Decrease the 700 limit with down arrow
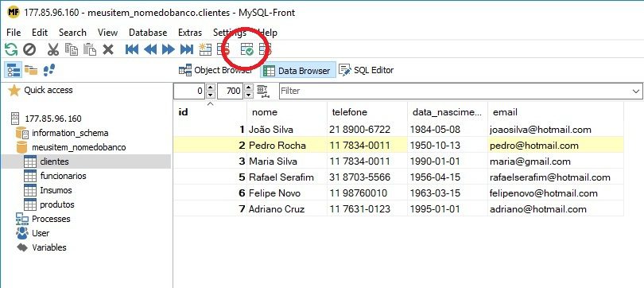This screenshot has height=288, width=644. click(x=249, y=95)
